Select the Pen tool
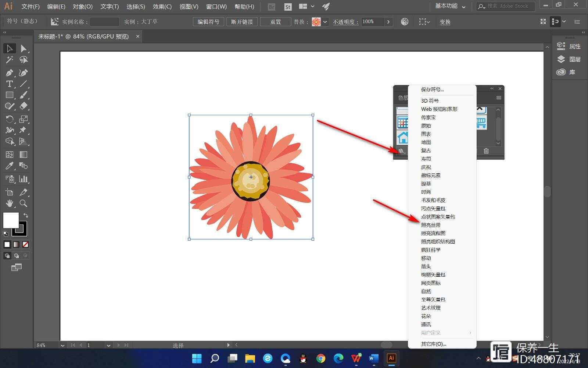 tap(10, 72)
